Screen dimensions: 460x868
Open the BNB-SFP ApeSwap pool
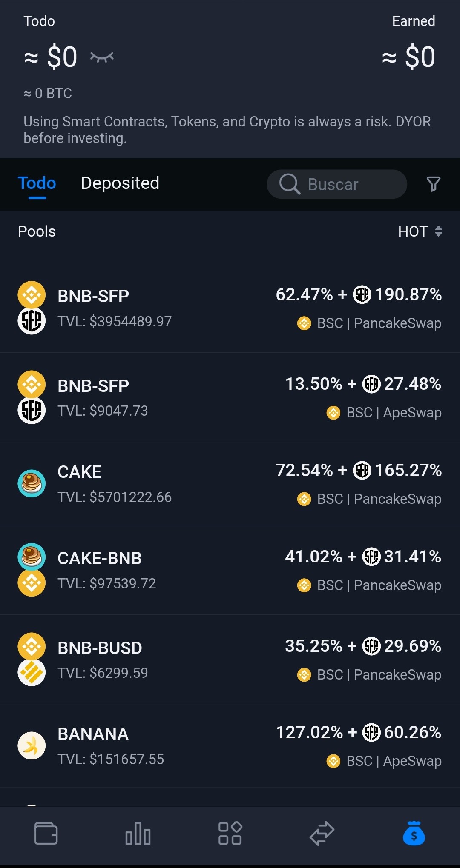(x=230, y=397)
